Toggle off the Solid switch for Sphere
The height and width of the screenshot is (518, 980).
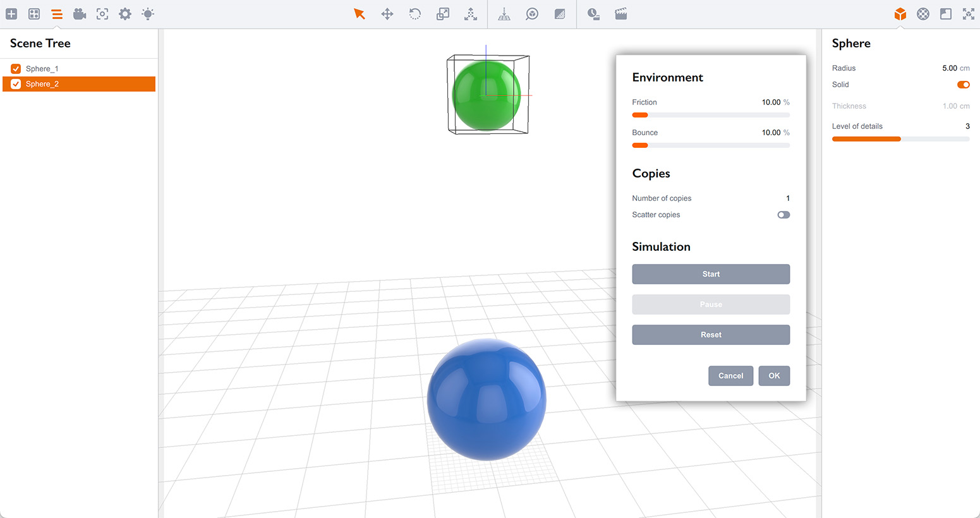[x=963, y=84]
